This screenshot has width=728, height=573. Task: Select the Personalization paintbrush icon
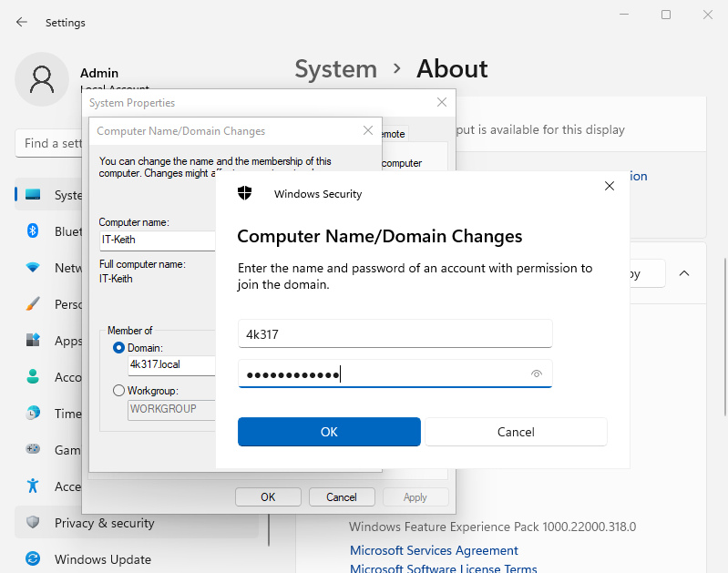click(33, 304)
